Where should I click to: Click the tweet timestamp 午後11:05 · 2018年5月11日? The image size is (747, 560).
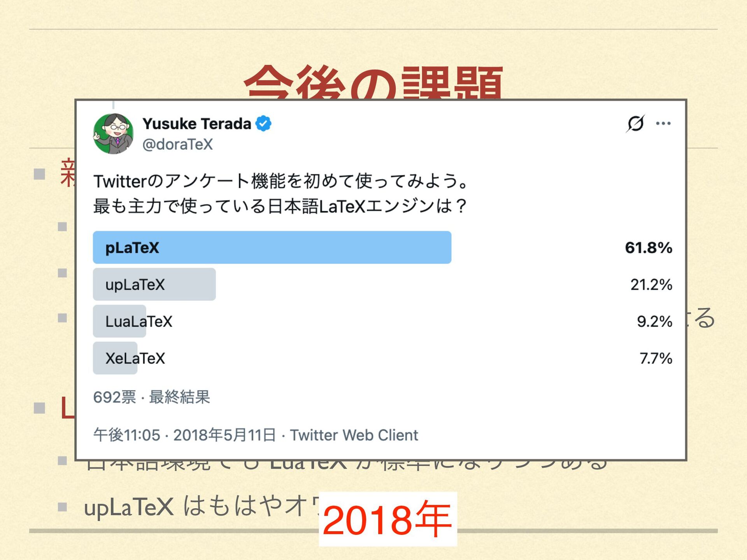pos(184,435)
